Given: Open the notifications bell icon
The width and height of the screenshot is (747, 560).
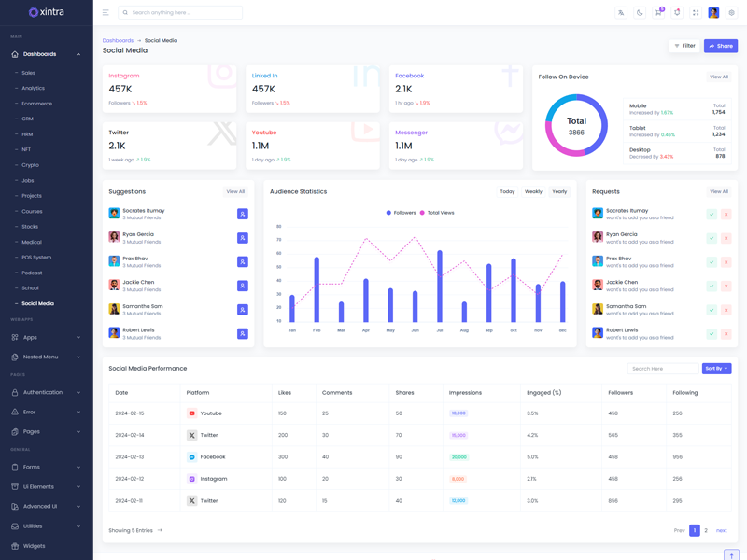Looking at the screenshot, I should click(677, 13).
